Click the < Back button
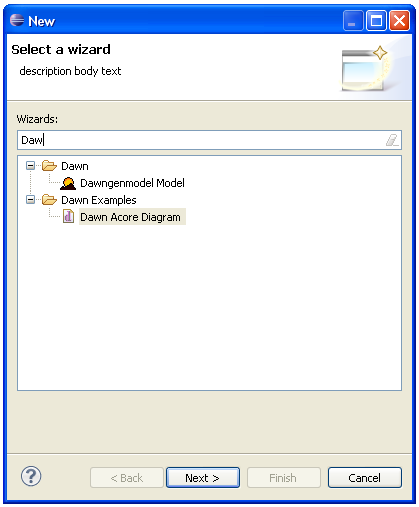The image size is (419, 507). 127,478
